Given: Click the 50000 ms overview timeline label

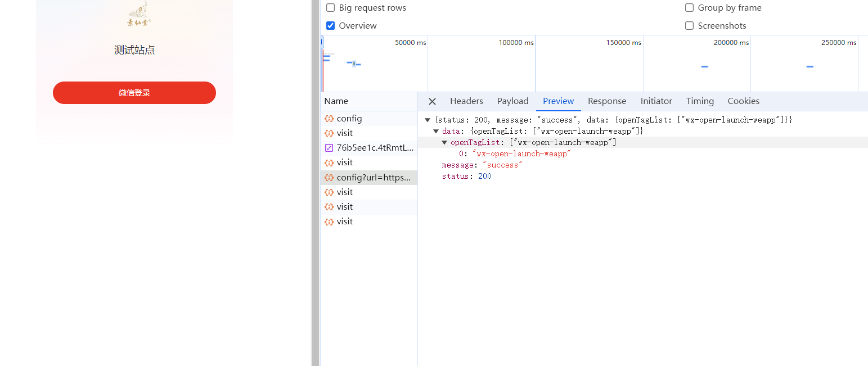Looking at the screenshot, I should [x=410, y=43].
